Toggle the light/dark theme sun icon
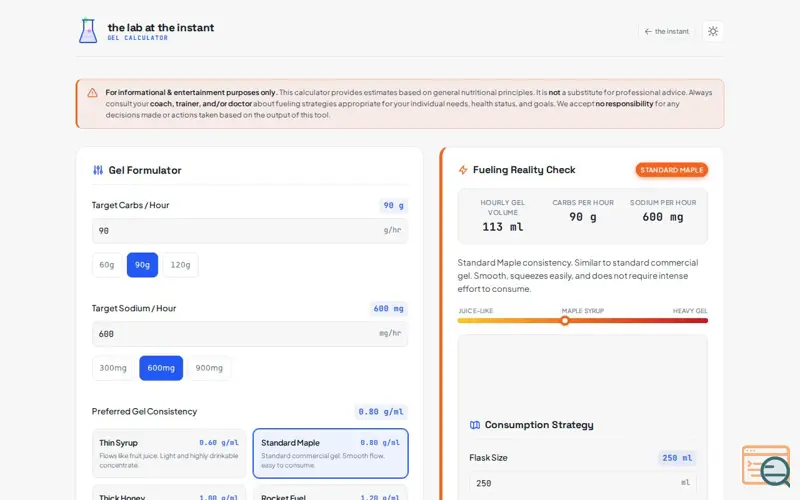Viewport: 800px width, 500px height. click(x=713, y=31)
